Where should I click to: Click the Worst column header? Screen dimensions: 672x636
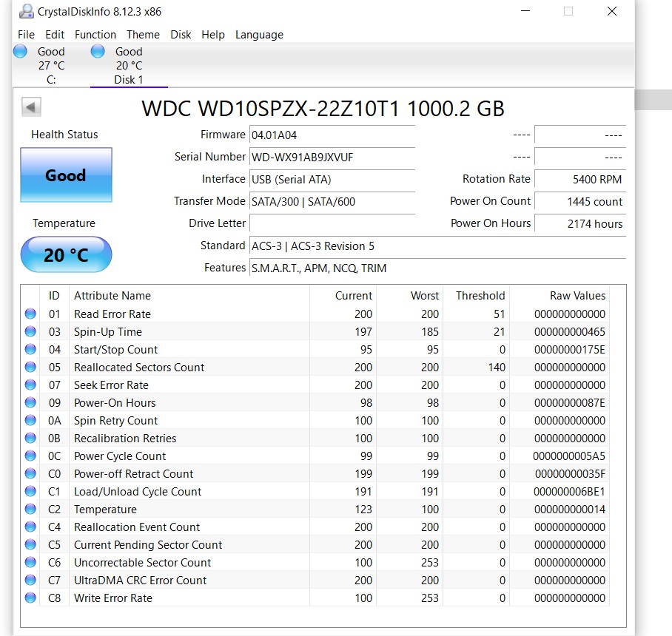click(x=425, y=296)
